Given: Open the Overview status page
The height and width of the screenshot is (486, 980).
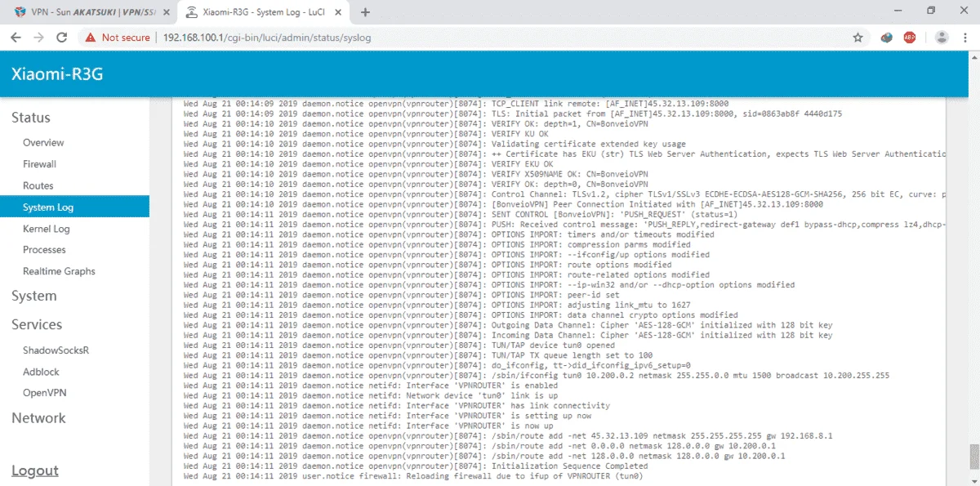Looking at the screenshot, I should [43, 143].
